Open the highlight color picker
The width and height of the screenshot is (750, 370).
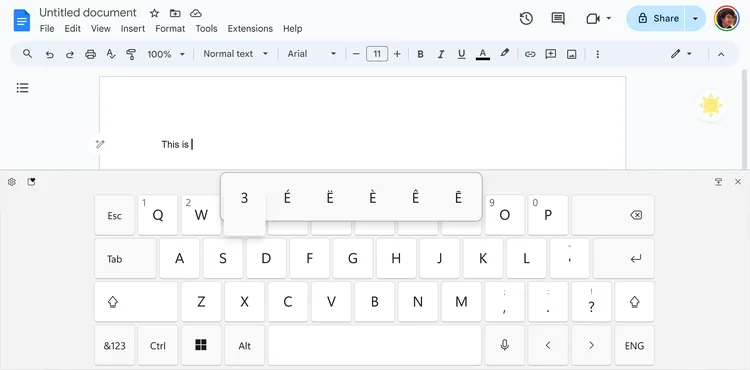click(x=505, y=54)
